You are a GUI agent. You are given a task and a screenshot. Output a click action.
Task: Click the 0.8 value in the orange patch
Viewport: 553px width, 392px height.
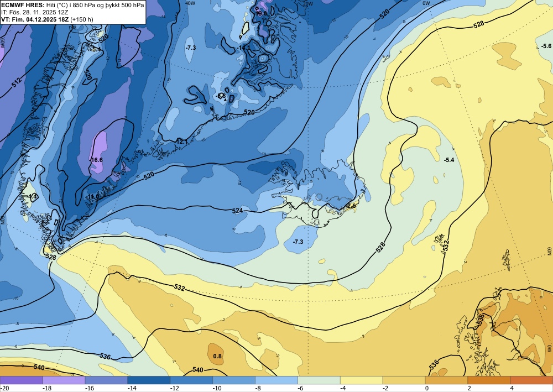tap(217, 356)
